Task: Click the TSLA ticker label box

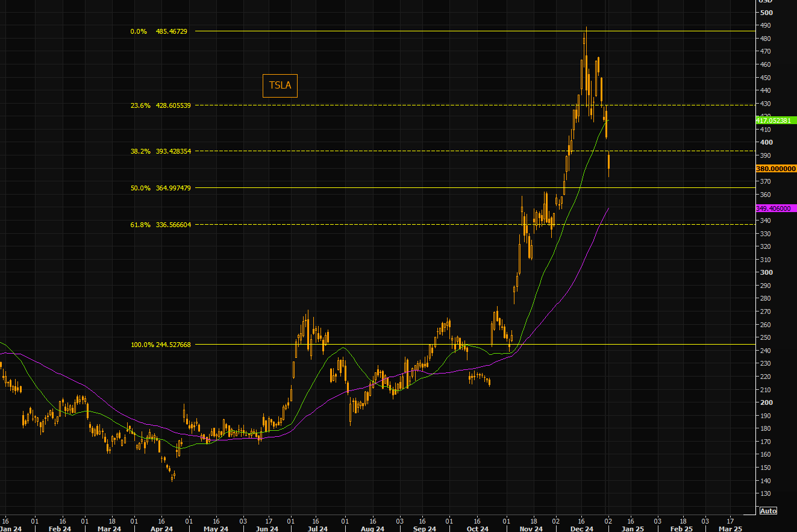Action: coord(280,86)
